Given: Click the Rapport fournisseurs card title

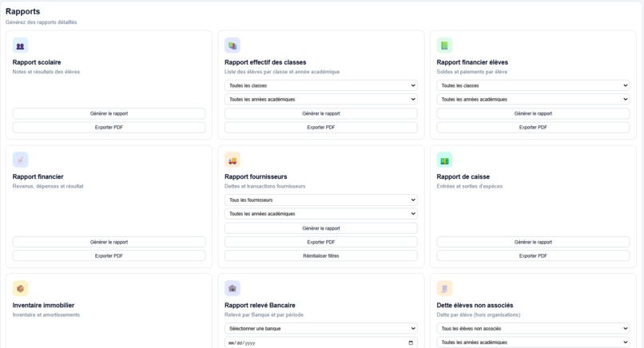Looking at the screenshot, I should tap(256, 177).
